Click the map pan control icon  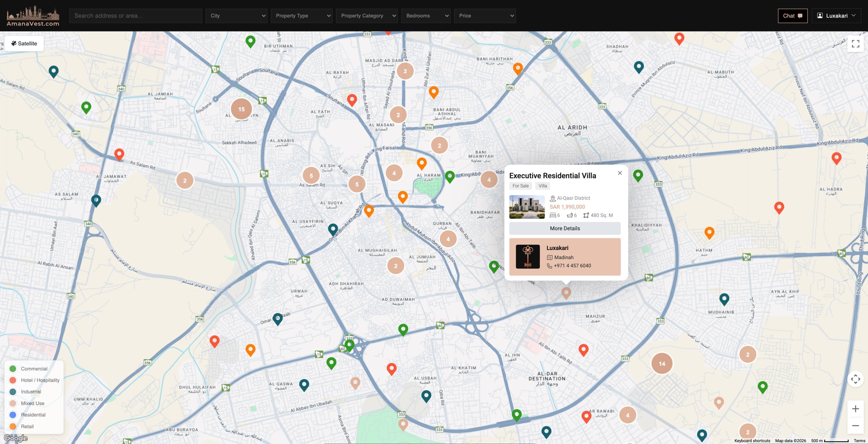tap(855, 379)
